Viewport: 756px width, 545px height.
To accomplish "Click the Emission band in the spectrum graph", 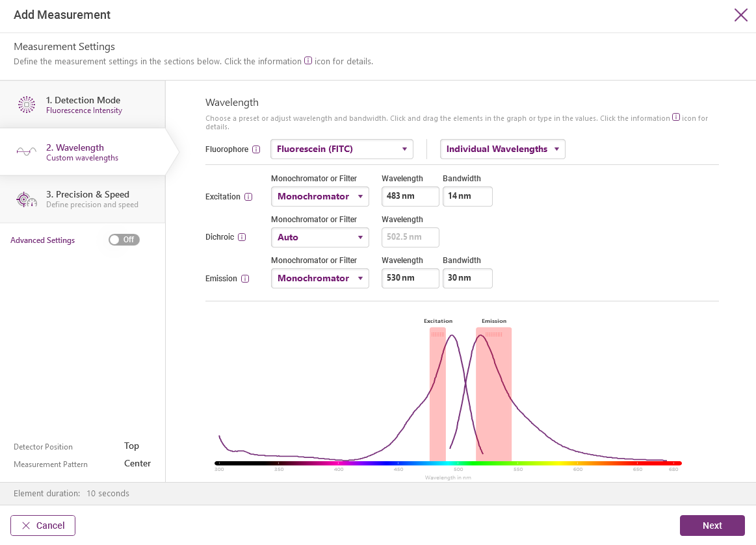I will click(x=494, y=394).
